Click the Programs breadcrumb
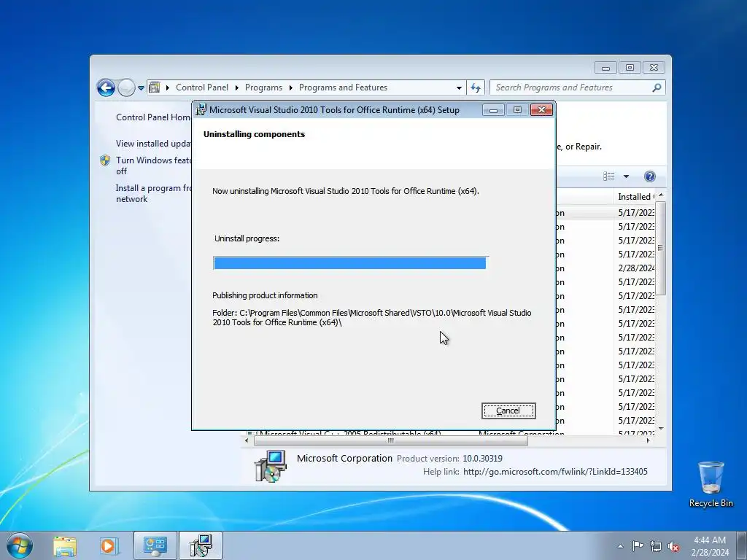747x560 pixels. tap(263, 87)
